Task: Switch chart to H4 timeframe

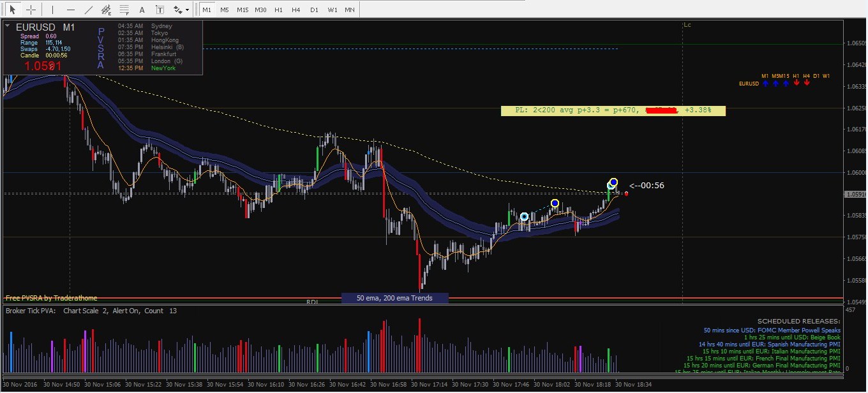Action: pyautogui.click(x=296, y=10)
